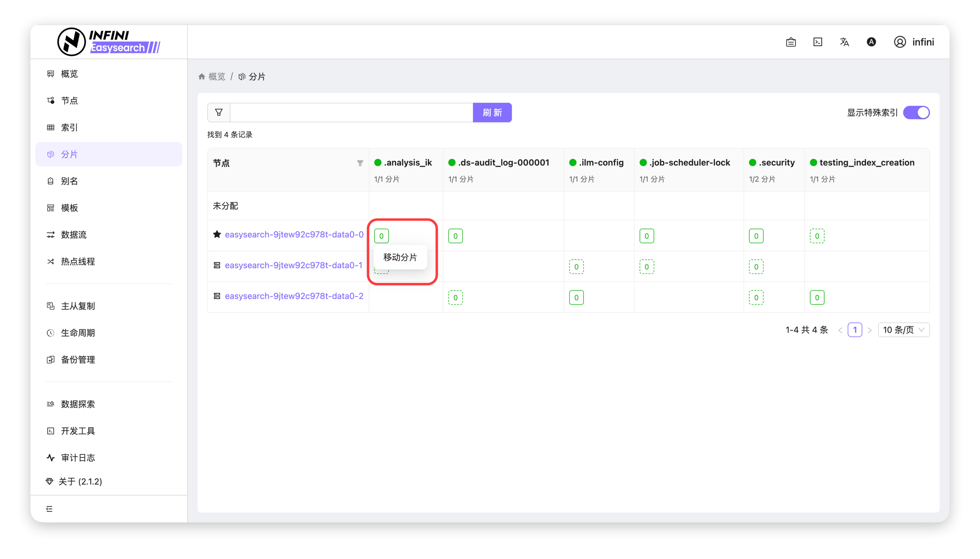Click the infini user avatar icon

[900, 42]
